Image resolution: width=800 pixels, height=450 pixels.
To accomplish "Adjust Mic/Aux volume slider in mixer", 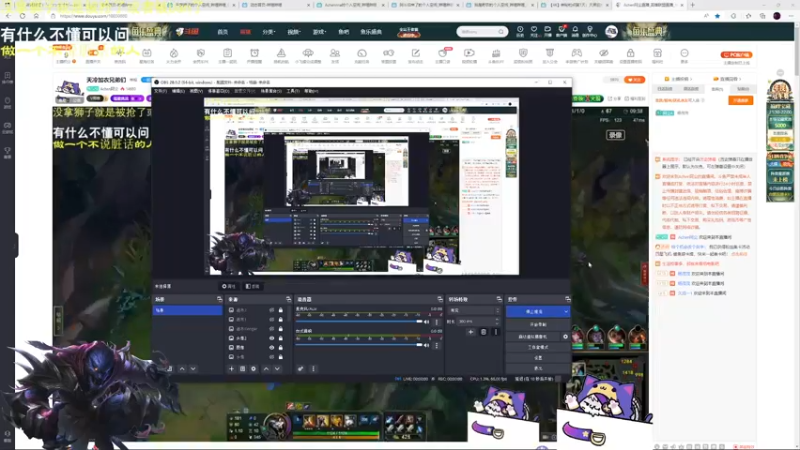I will click(x=359, y=321).
